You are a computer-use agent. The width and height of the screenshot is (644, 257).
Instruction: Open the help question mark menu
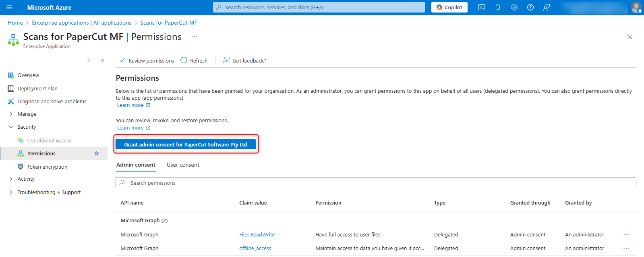(x=530, y=7)
